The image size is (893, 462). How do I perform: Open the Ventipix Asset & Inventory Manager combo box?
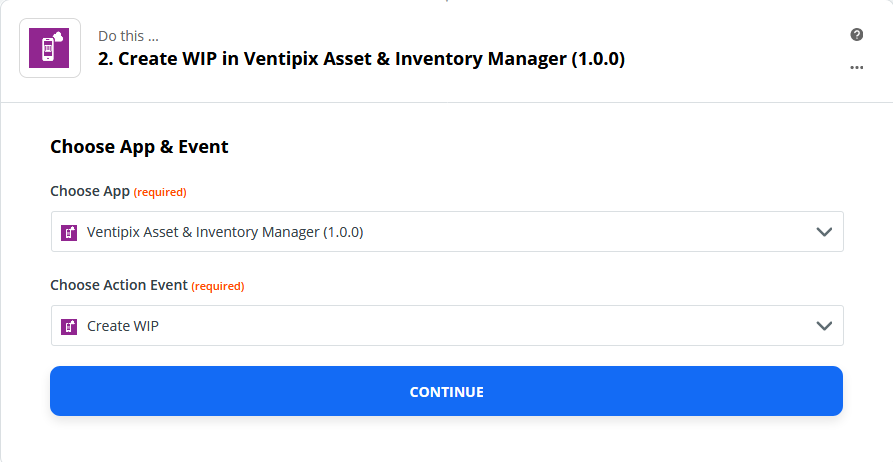click(447, 232)
